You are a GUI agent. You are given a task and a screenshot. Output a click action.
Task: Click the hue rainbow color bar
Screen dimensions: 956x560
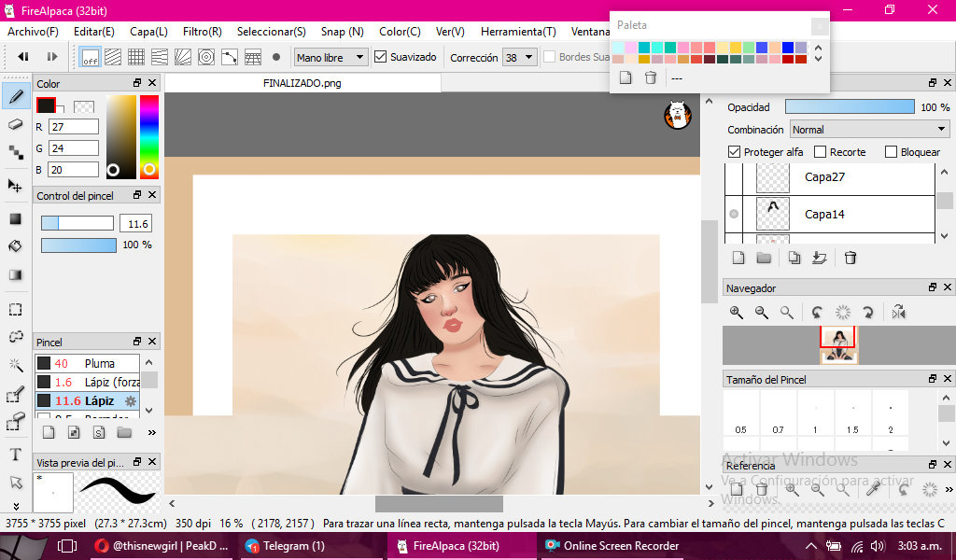pyautogui.click(x=148, y=137)
